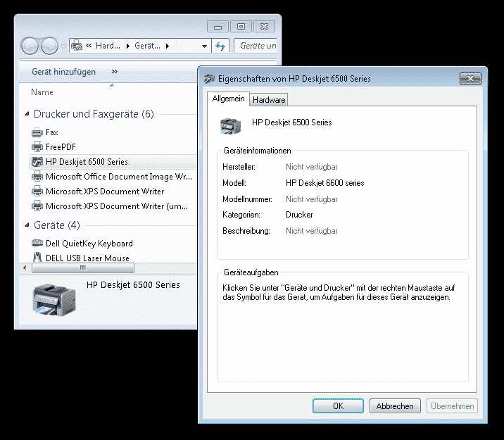Click the Modell value HP Deskjet 6600 series
Viewport: 504px width, 440px height.
tap(325, 183)
